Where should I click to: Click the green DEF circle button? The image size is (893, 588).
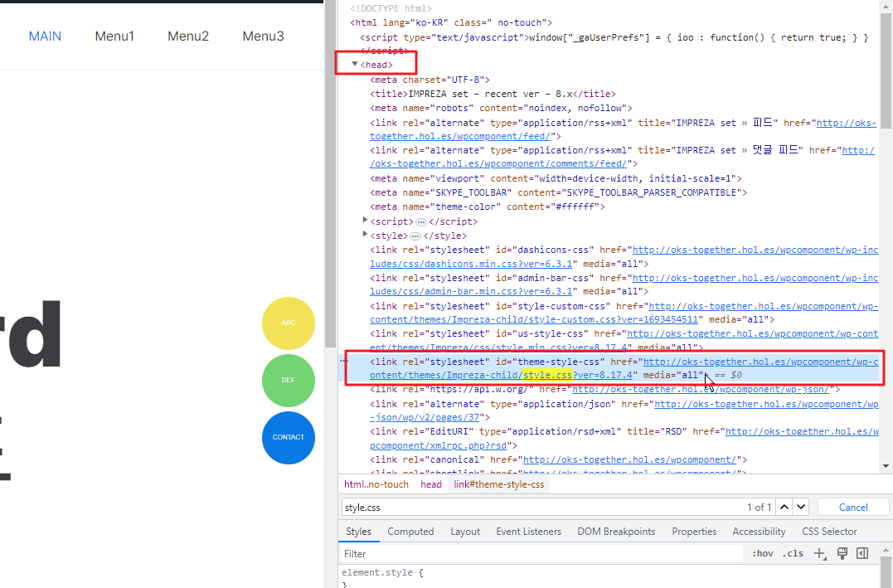pyautogui.click(x=289, y=380)
